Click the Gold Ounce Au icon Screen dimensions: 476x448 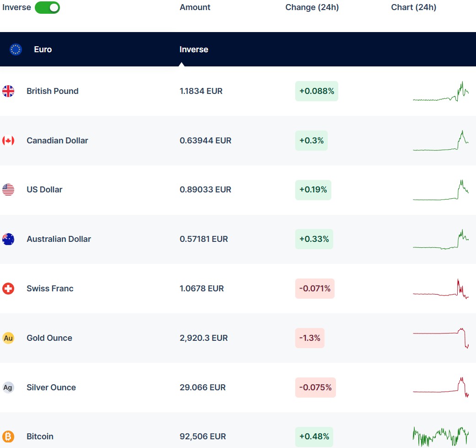[x=8, y=338]
